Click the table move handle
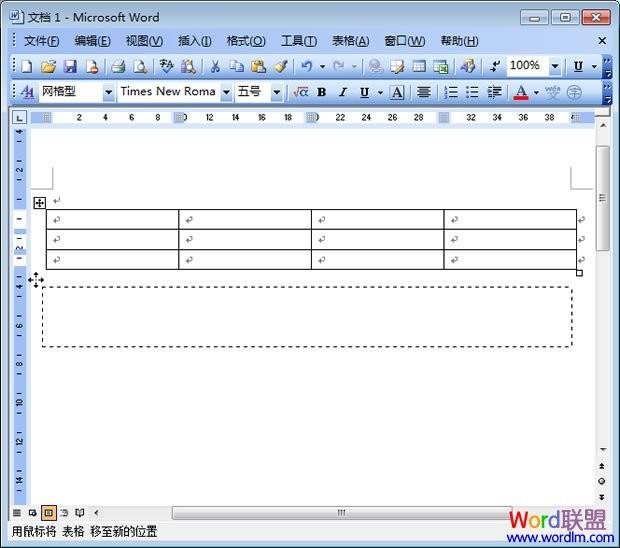The height and width of the screenshot is (548, 620). (x=39, y=203)
